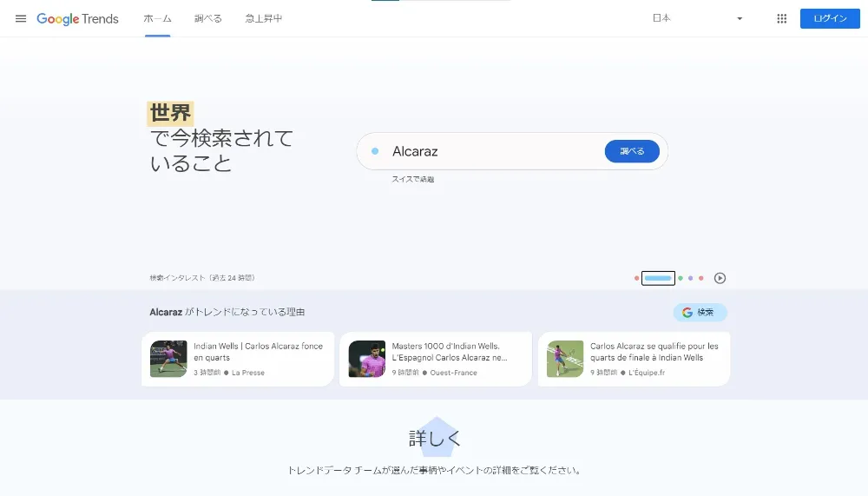The image size is (868, 496).
Task: Click the 詳しく section heading
Action: (435, 439)
